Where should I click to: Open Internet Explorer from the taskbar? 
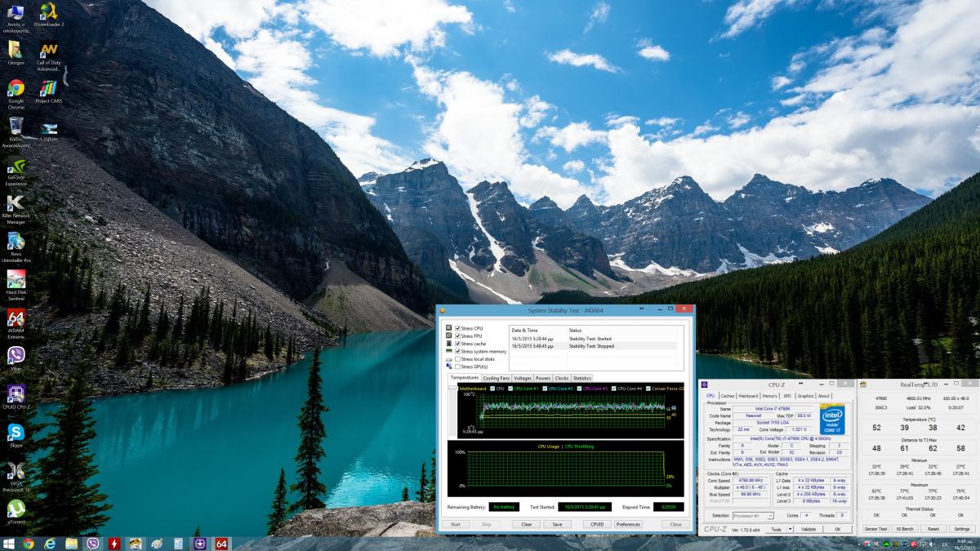point(51,543)
